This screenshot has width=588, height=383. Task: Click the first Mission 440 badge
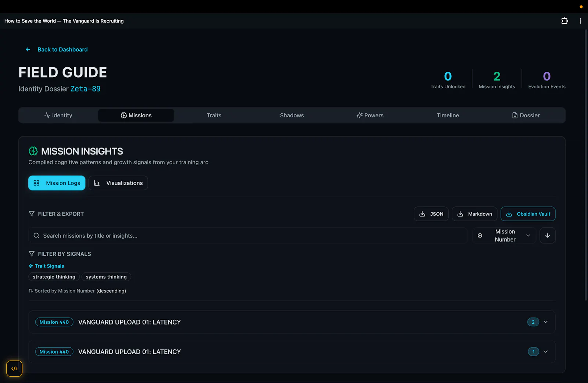tap(54, 322)
